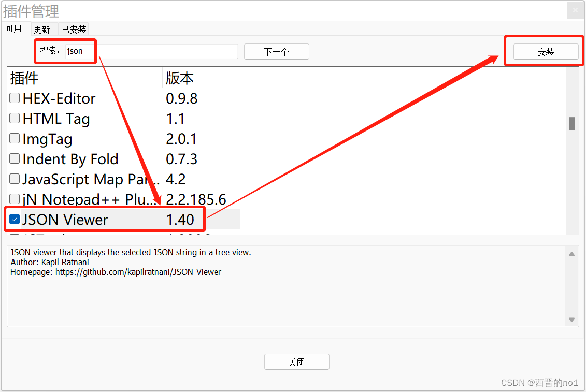Click version 1.40 cell
This screenshot has height=392, width=586.
[x=180, y=220]
